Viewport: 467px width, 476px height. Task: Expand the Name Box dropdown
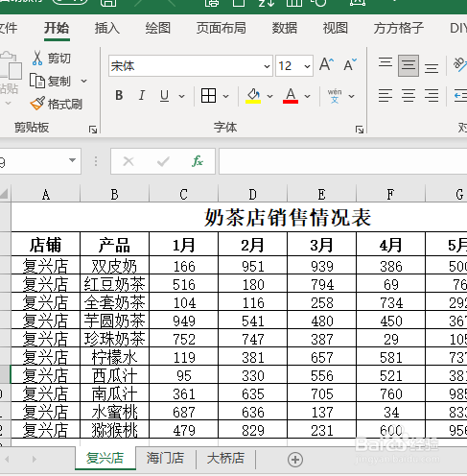[x=73, y=160]
